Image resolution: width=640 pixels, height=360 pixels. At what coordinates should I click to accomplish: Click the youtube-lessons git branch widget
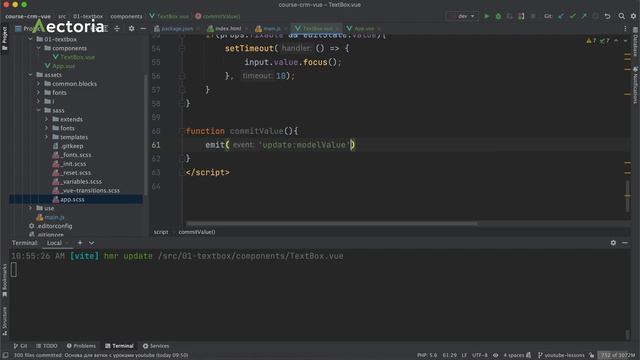(561, 356)
